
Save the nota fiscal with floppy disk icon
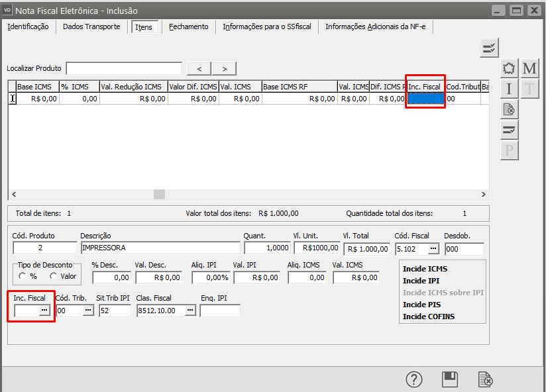pos(451,379)
